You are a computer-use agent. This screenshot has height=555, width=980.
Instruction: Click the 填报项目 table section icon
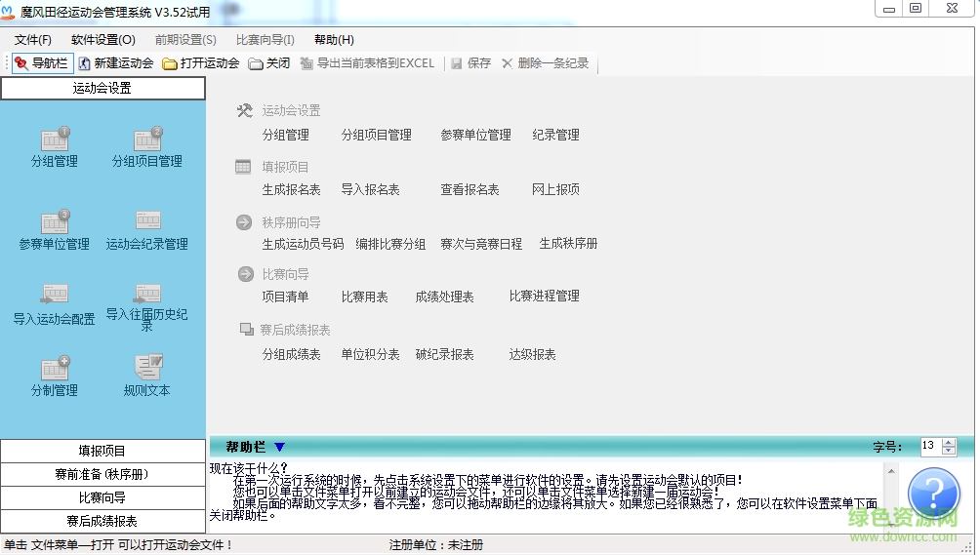pos(243,167)
